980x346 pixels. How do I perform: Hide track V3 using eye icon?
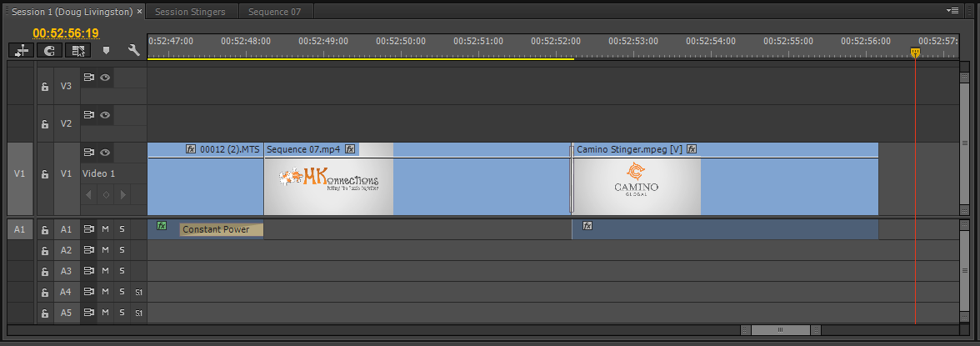tap(105, 78)
